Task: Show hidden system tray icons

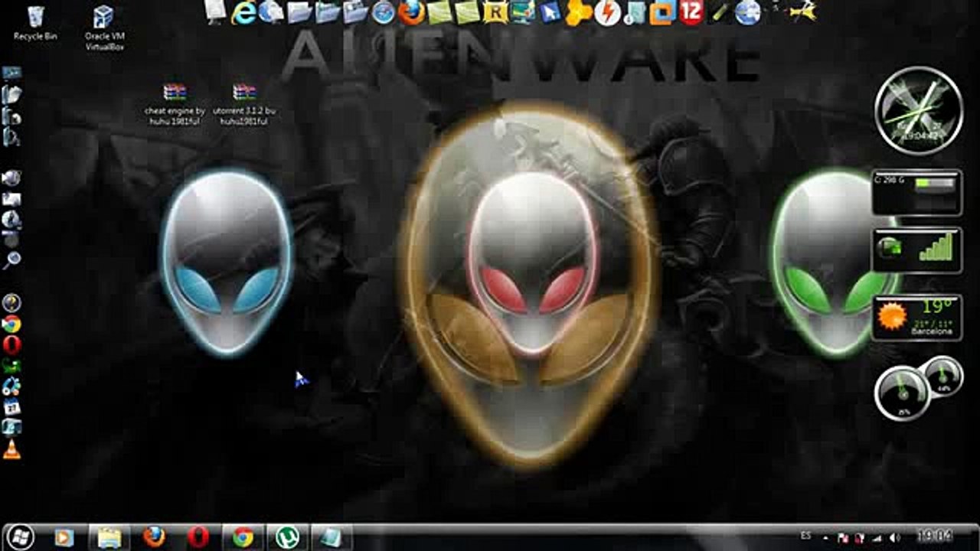Action: (826, 537)
